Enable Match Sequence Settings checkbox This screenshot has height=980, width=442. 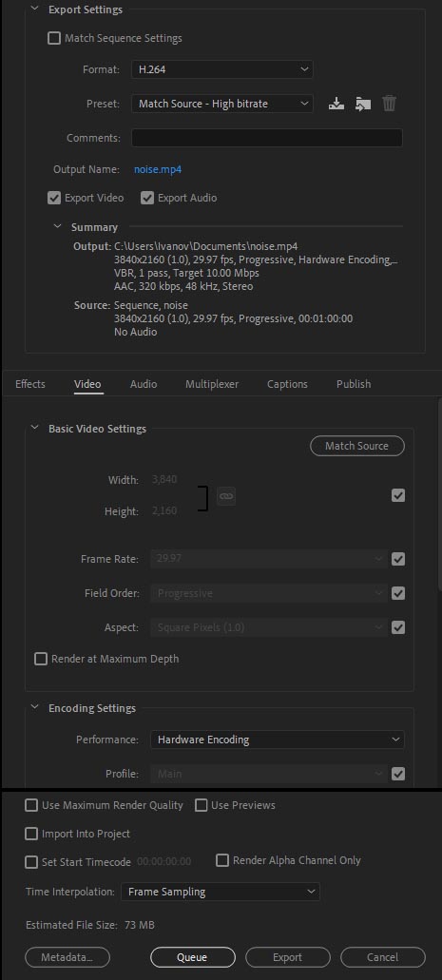pyautogui.click(x=54, y=38)
